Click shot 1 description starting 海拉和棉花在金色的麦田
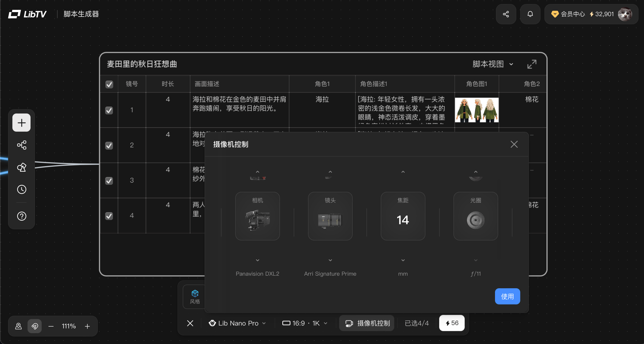Image resolution: width=644 pixels, height=344 pixels. 239,104
